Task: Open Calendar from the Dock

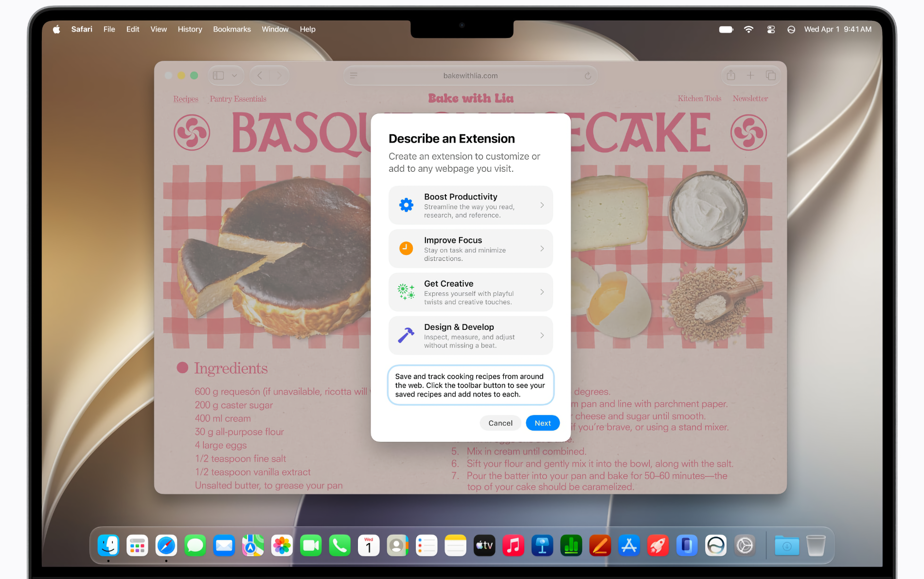Action: tap(369, 545)
